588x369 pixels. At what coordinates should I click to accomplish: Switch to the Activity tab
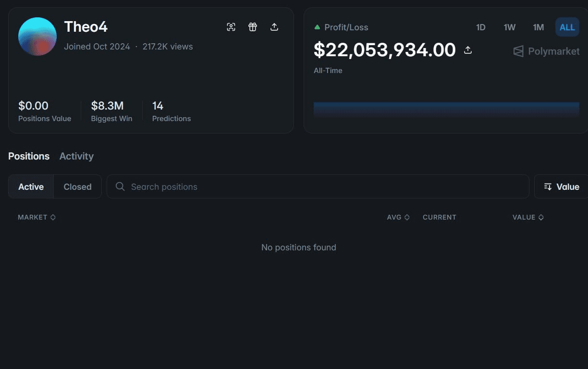pos(76,156)
